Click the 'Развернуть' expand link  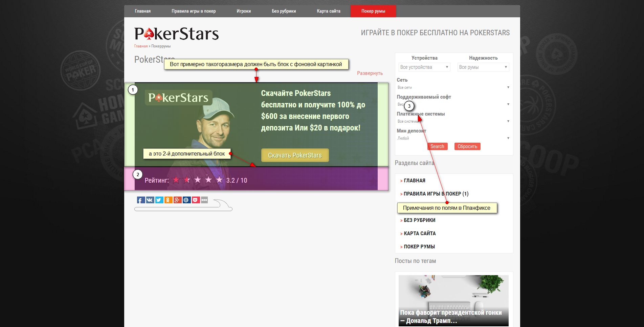pos(370,73)
